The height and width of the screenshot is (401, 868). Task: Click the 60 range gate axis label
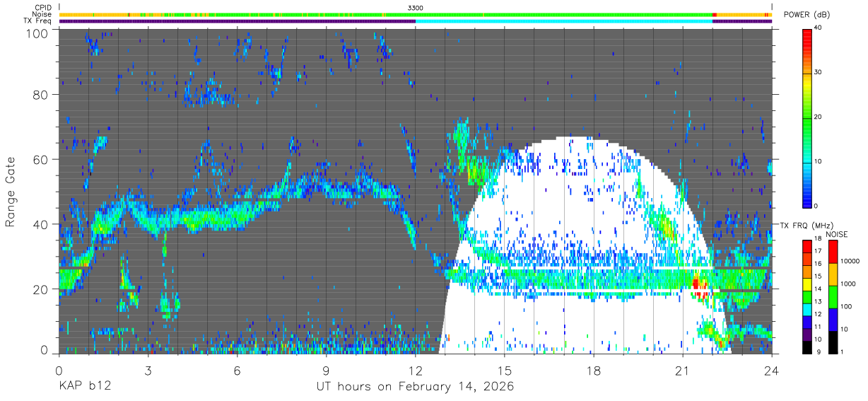pos(41,159)
